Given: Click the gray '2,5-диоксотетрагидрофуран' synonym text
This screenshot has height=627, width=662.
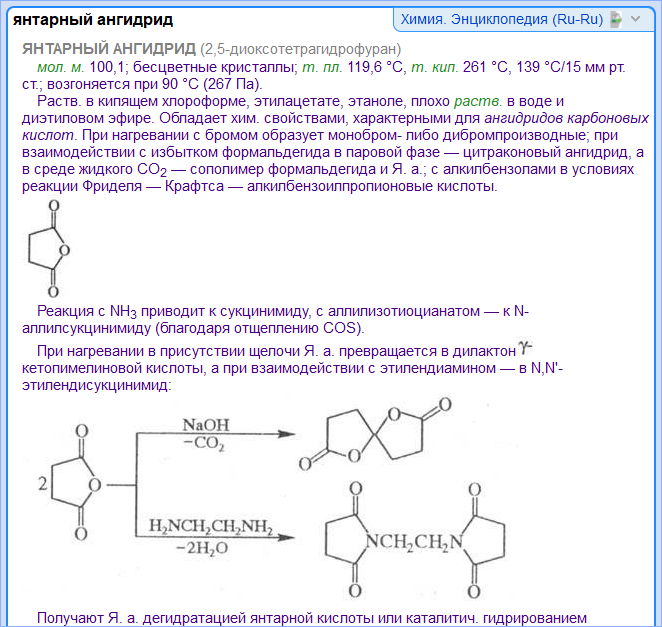Looking at the screenshot, I should [x=301, y=49].
